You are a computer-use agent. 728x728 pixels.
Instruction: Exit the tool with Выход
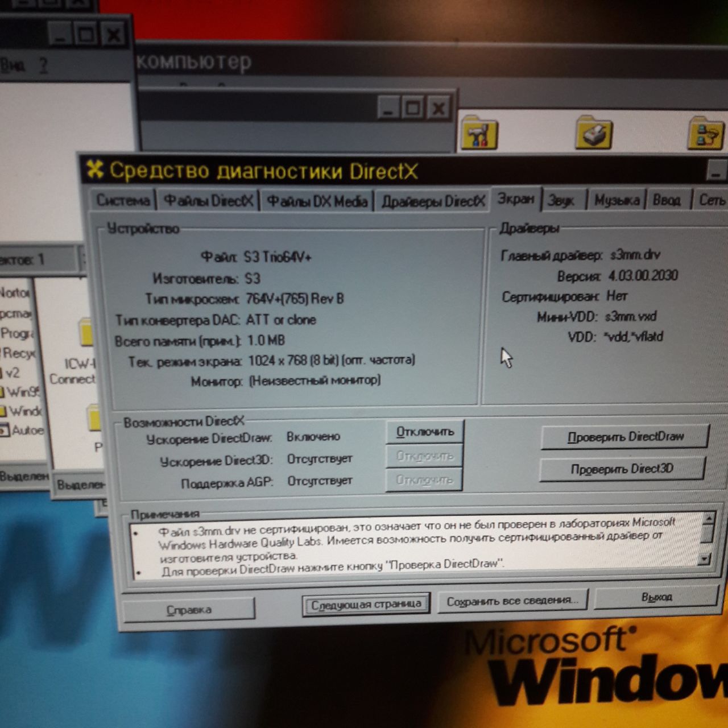tap(656, 597)
